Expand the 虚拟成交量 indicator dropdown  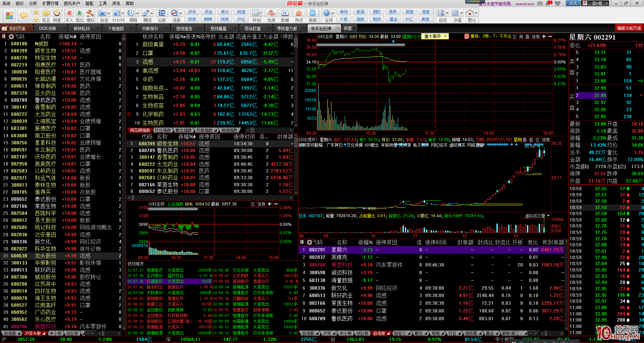point(548,216)
